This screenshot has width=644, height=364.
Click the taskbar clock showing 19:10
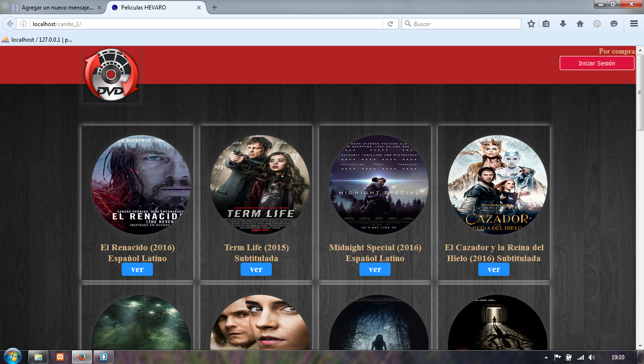click(x=617, y=357)
